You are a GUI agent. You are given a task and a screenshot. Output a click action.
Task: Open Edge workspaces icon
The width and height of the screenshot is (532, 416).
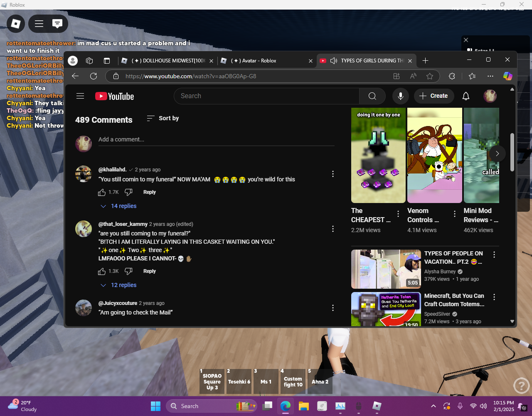89,61
